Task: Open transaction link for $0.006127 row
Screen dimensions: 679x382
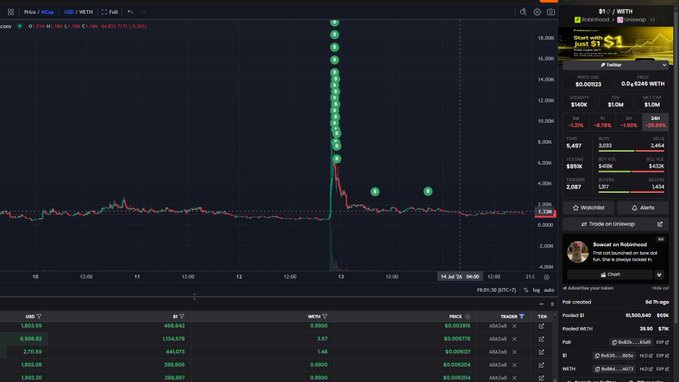Action: [x=541, y=352]
